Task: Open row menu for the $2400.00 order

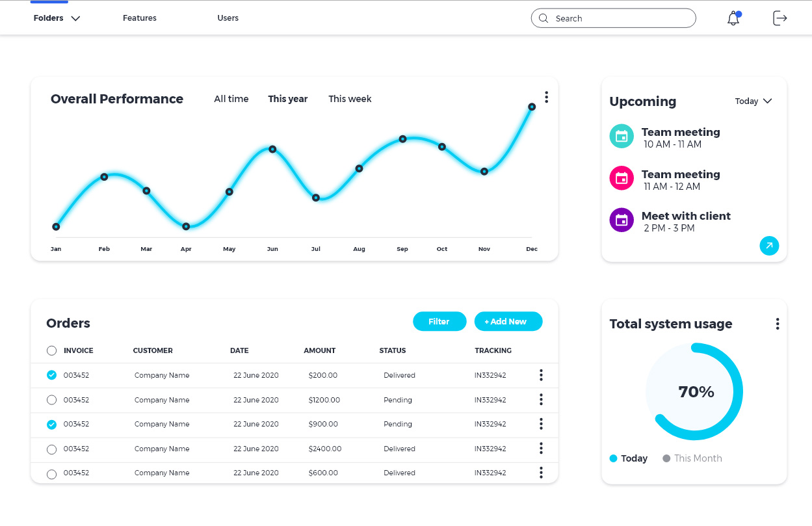Action: (541, 449)
